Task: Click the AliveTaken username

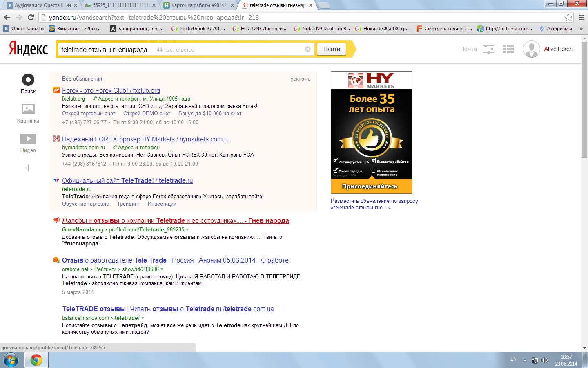Action: [x=558, y=49]
